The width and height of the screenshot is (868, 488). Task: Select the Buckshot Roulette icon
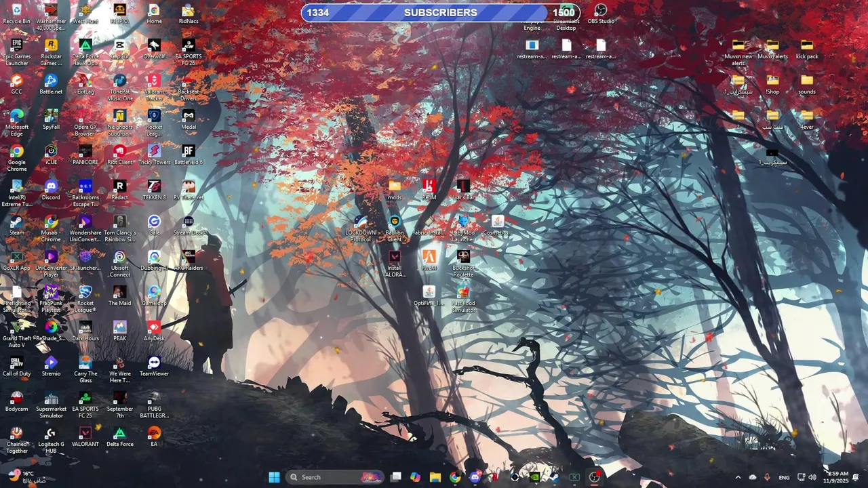click(463, 264)
